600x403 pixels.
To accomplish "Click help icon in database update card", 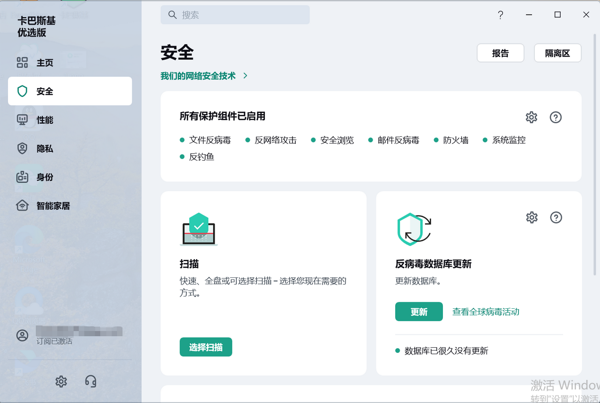I will 556,217.
